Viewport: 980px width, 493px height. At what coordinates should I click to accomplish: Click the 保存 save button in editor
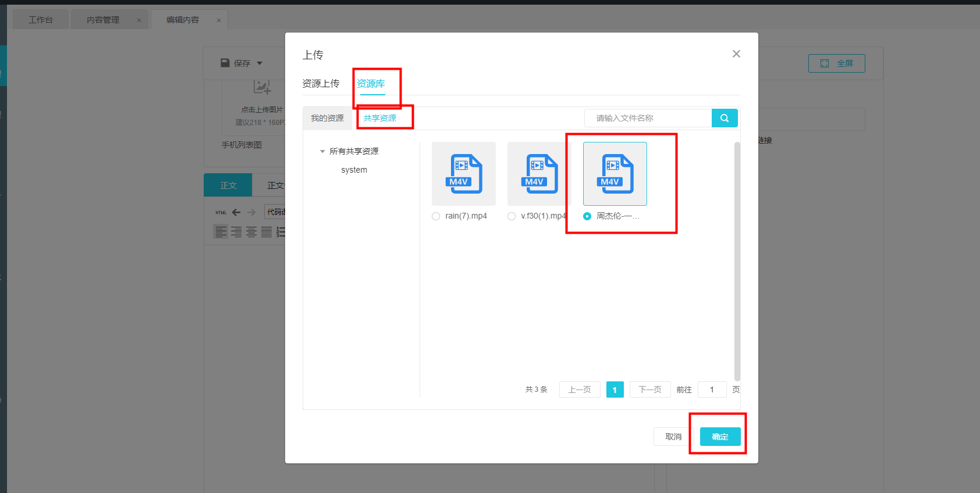pyautogui.click(x=236, y=63)
